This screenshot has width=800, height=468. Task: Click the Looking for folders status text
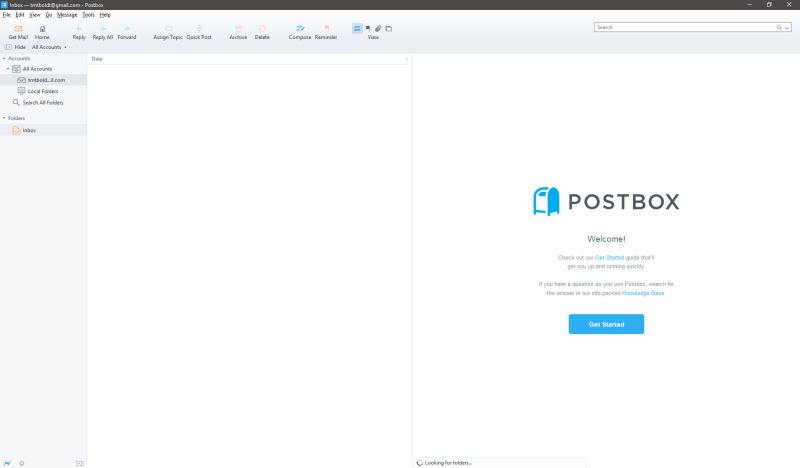[x=448, y=463]
